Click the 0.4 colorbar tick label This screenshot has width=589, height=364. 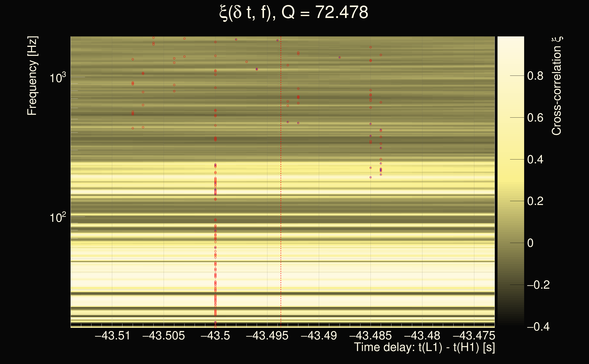[535, 160]
